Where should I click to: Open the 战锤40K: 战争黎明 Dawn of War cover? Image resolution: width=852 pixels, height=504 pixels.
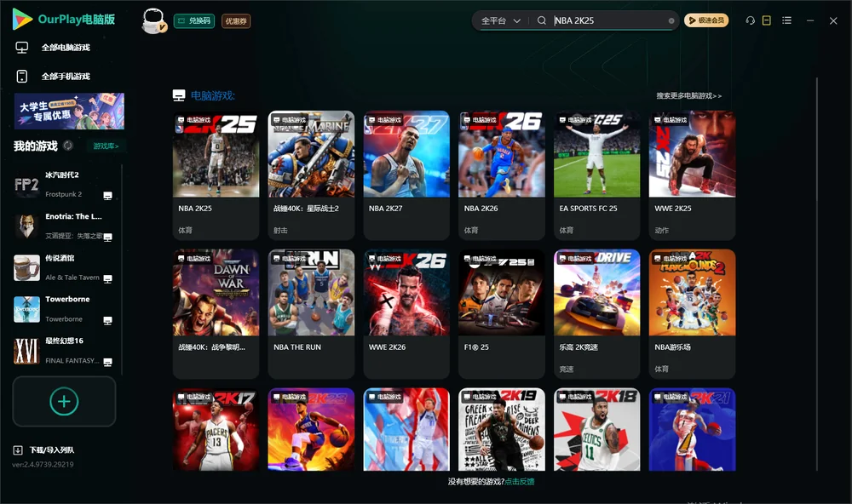pyautogui.click(x=216, y=292)
